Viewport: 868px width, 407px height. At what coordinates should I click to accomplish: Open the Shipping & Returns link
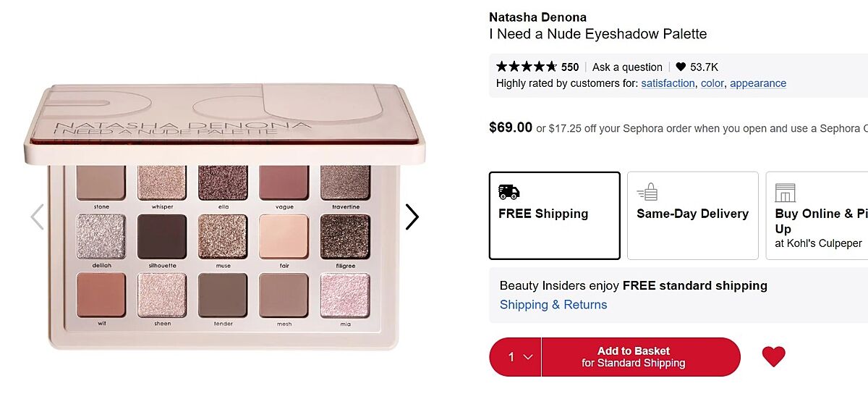pos(553,305)
